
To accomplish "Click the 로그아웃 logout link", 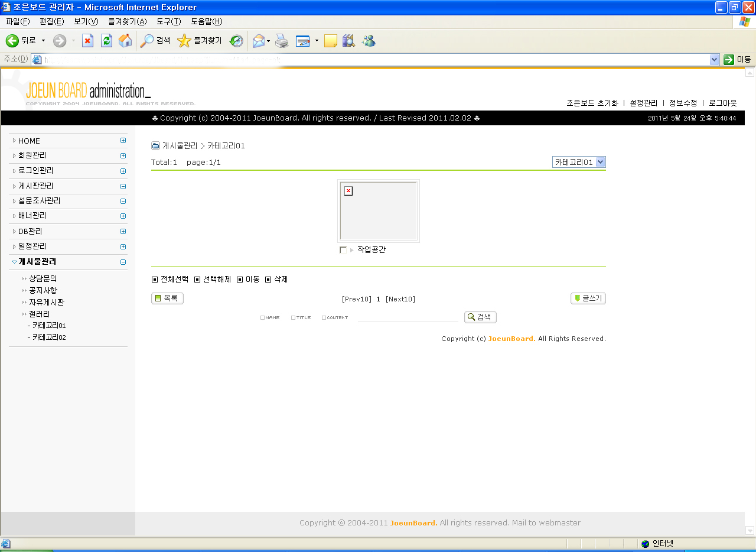I will (x=723, y=103).
